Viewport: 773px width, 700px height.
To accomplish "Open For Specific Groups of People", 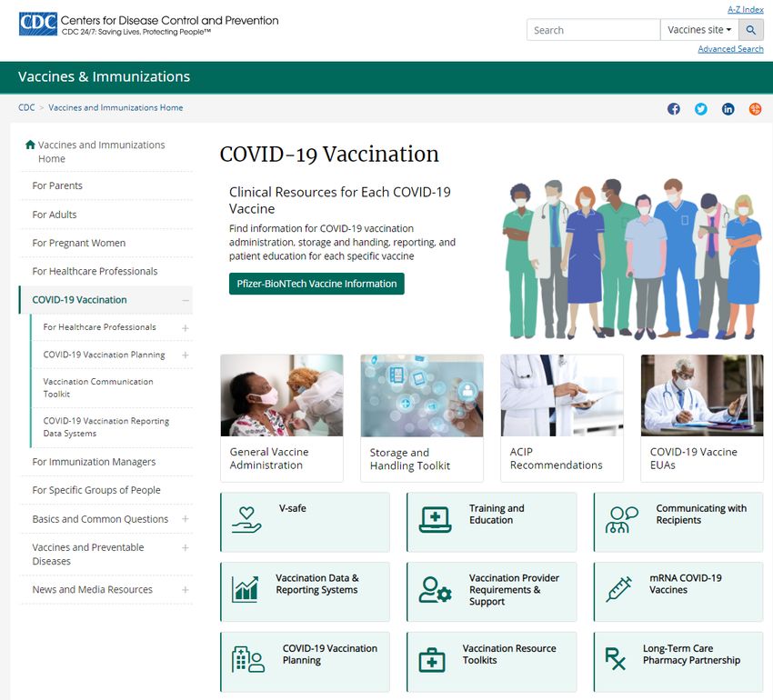I will click(96, 491).
